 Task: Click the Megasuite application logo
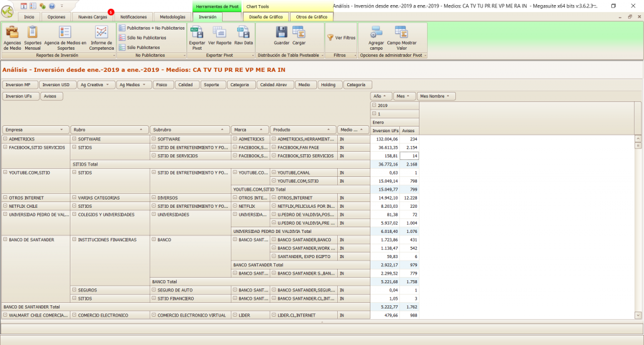click(8, 11)
